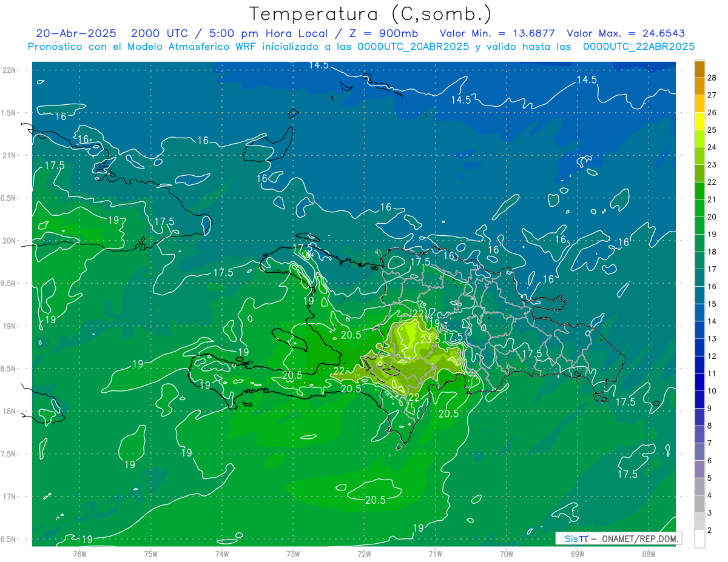Click the 74W longitude axis label
728x562 pixels.
tap(222, 554)
